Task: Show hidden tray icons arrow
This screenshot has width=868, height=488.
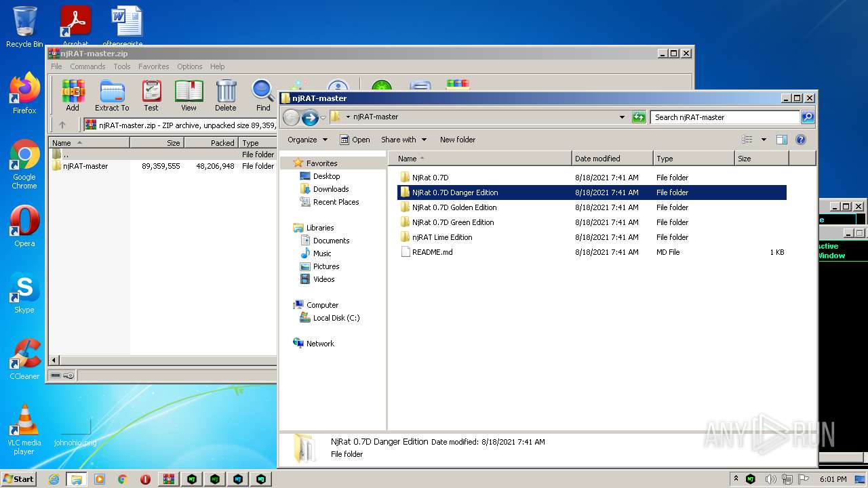Action: tap(736, 479)
